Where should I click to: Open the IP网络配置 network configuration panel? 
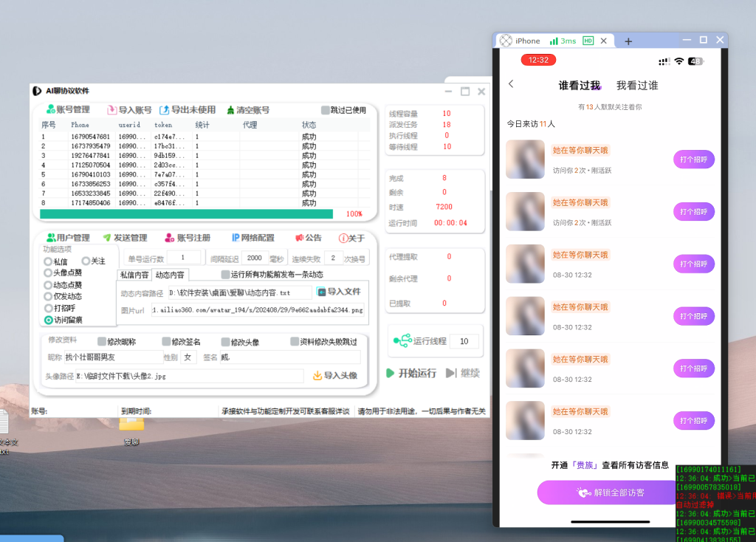pyautogui.click(x=252, y=238)
